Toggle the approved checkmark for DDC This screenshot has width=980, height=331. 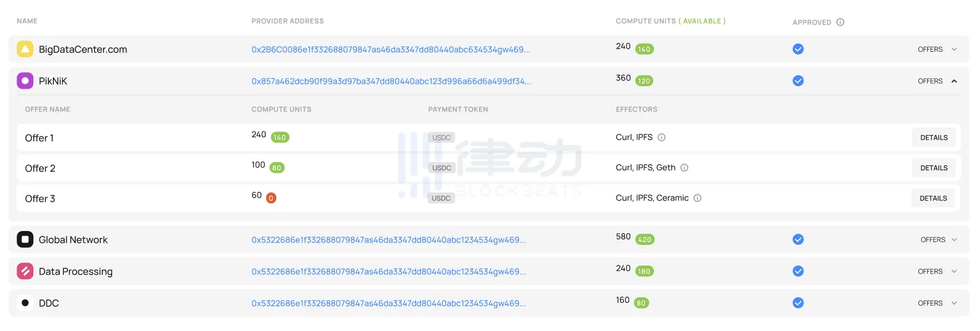pos(798,303)
